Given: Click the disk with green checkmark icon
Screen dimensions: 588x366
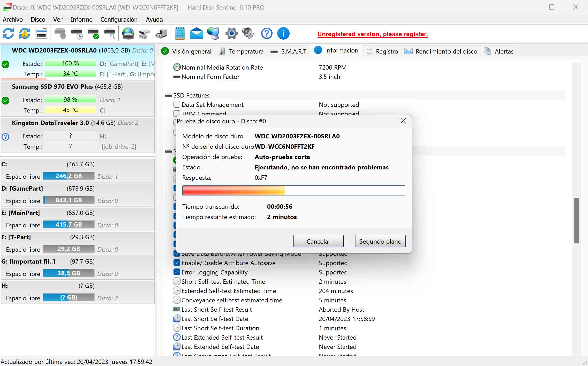Looking at the screenshot, I should coord(93,34).
